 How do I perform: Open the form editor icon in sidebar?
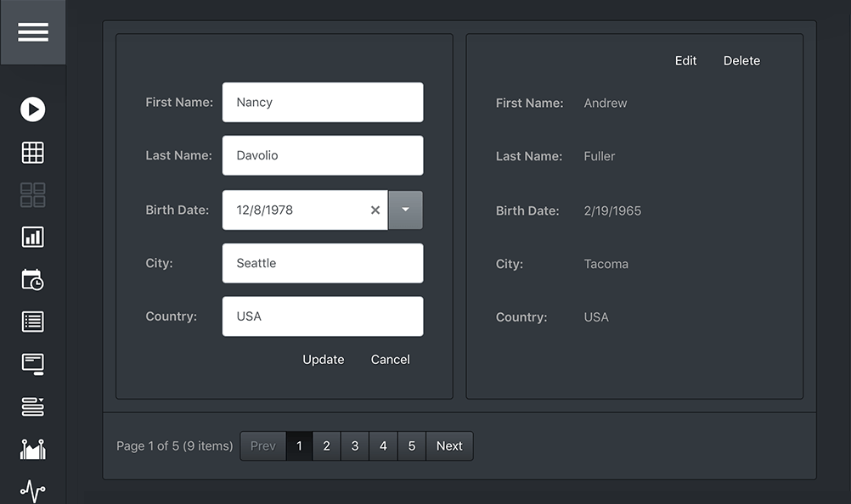(x=32, y=364)
